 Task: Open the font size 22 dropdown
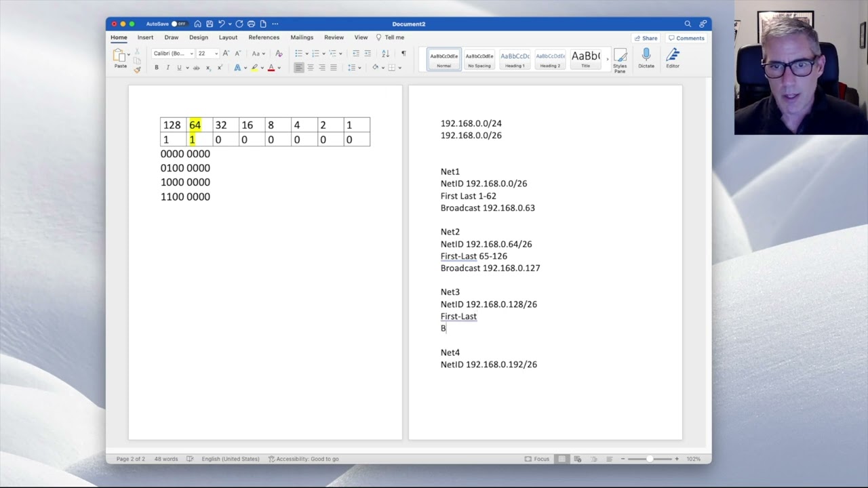click(216, 54)
